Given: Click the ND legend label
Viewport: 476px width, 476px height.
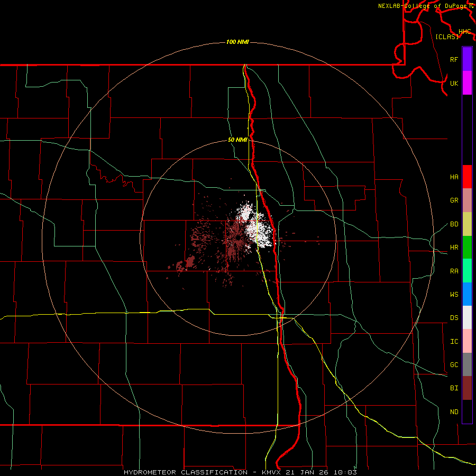Looking at the screenshot, I should coord(454,412).
